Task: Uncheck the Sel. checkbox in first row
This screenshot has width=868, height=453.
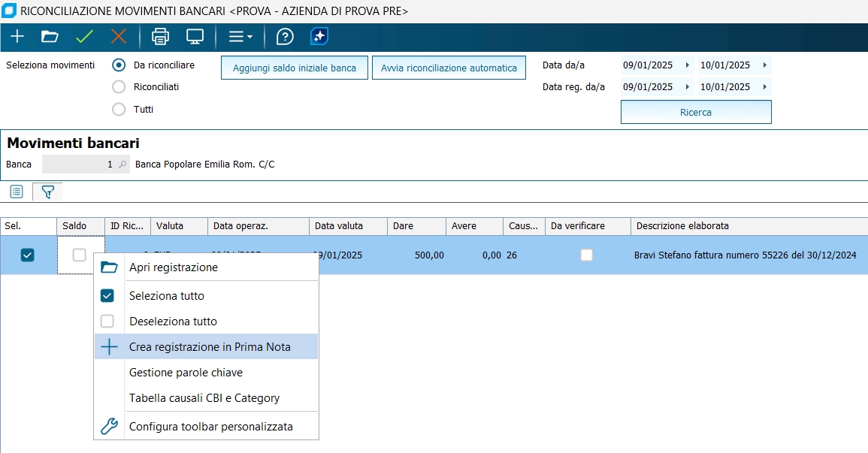Action: pyautogui.click(x=28, y=255)
